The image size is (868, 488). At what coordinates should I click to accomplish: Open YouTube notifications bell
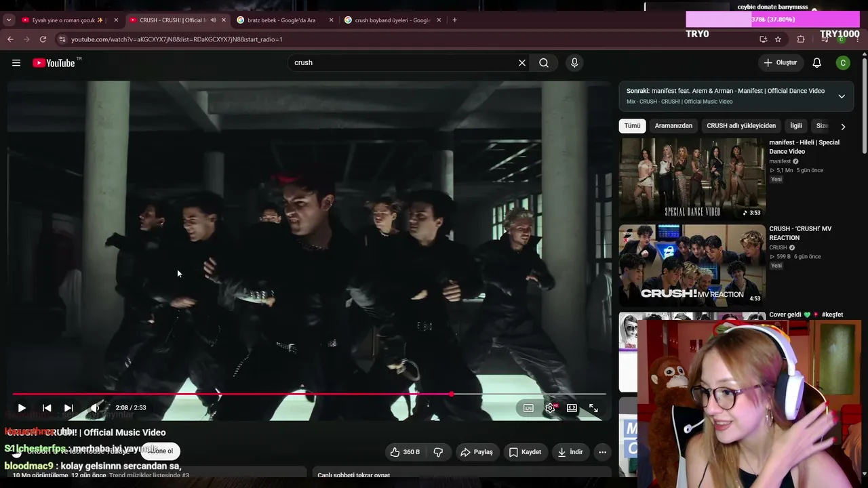(817, 63)
